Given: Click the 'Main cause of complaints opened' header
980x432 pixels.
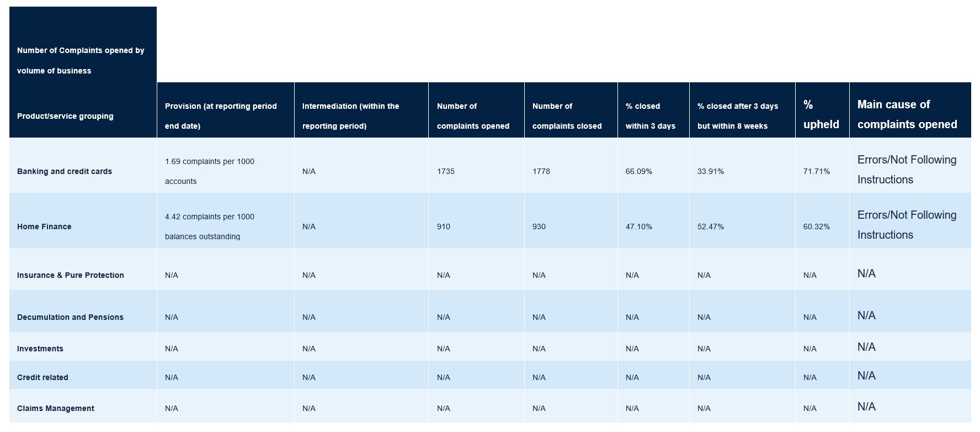Looking at the screenshot, I should point(907,114).
